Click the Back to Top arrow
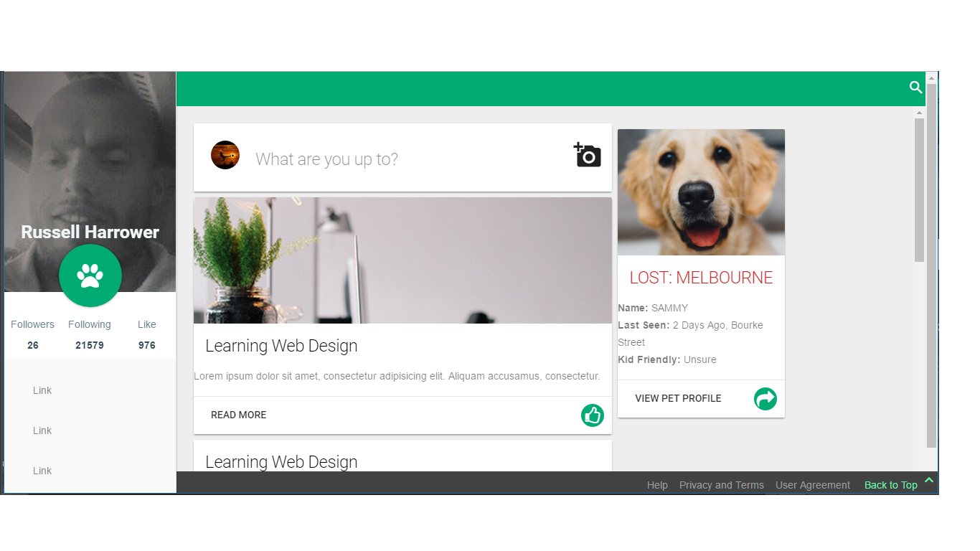The image size is (980, 551). pos(929,480)
